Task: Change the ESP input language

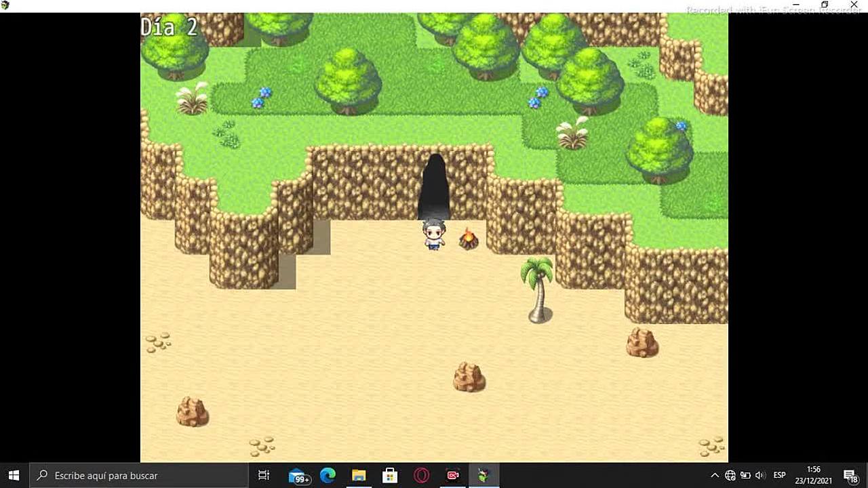Action: point(780,475)
